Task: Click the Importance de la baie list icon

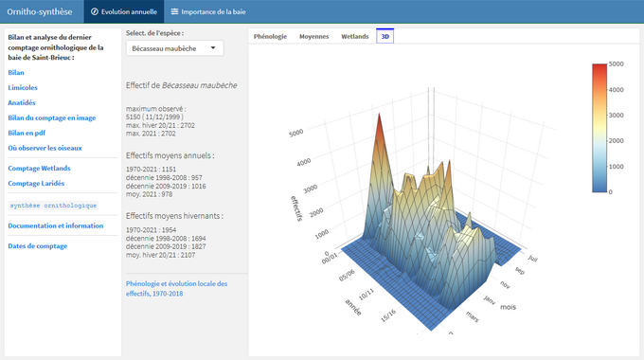Action: (x=174, y=12)
